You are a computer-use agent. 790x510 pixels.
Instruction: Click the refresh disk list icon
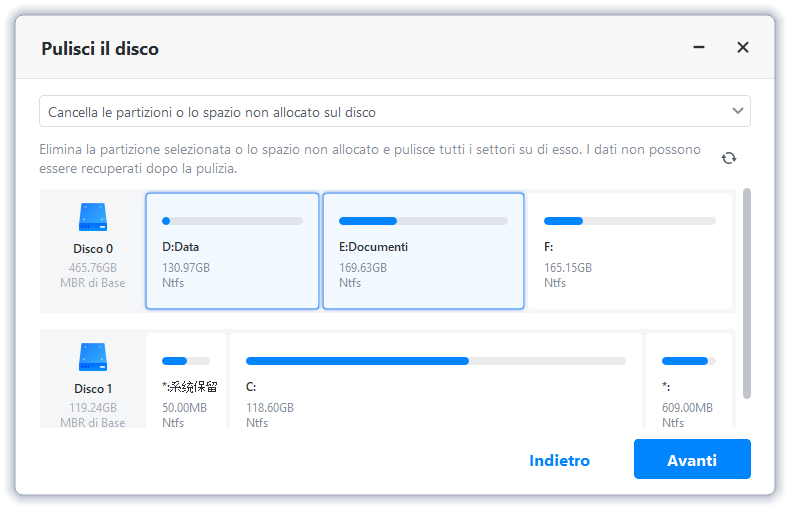pyautogui.click(x=728, y=158)
